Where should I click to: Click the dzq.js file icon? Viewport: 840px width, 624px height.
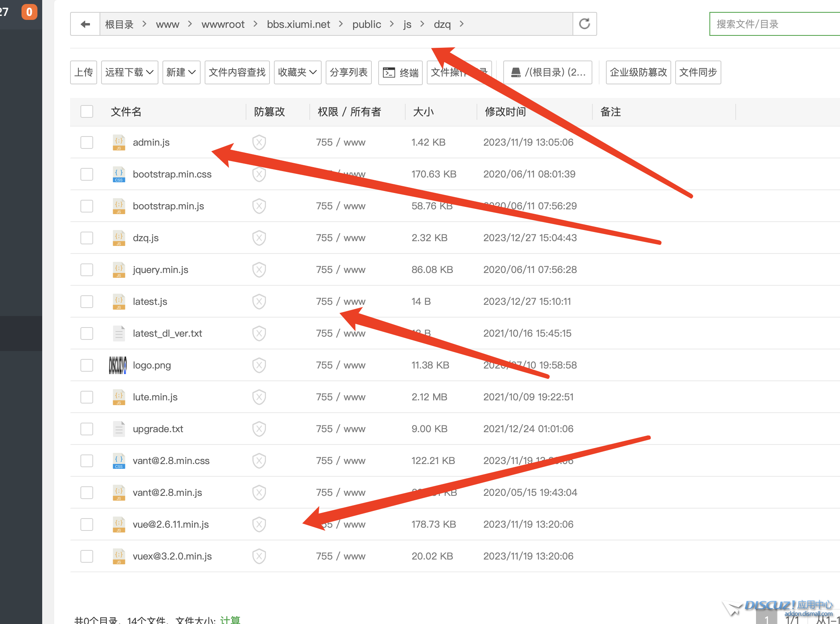(119, 238)
